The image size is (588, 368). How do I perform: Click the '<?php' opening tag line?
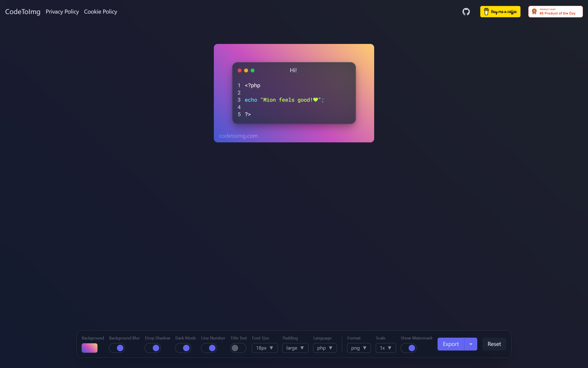tap(252, 85)
